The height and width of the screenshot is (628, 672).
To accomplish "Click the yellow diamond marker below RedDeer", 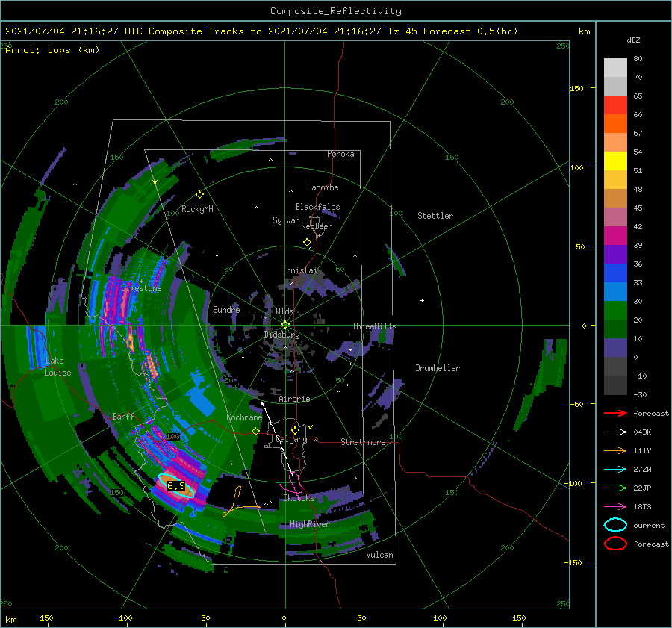I will (308, 243).
